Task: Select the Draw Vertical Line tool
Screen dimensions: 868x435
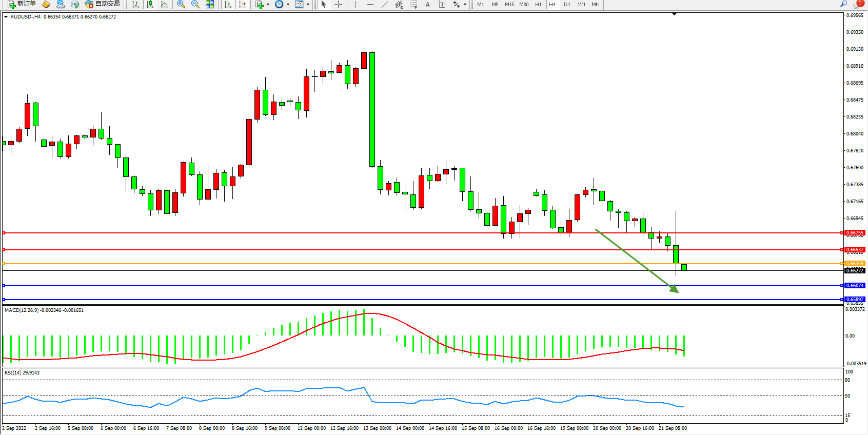Action: coord(356,4)
